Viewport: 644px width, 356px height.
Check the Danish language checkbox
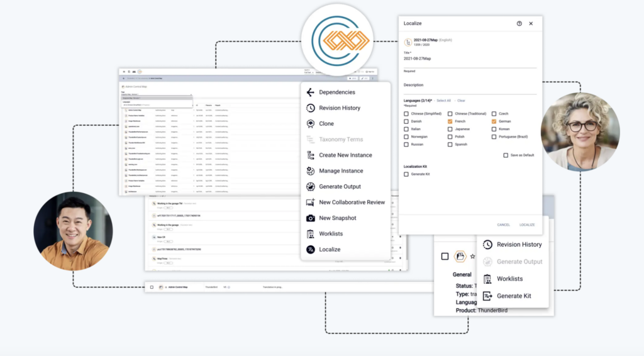[x=406, y=121]
